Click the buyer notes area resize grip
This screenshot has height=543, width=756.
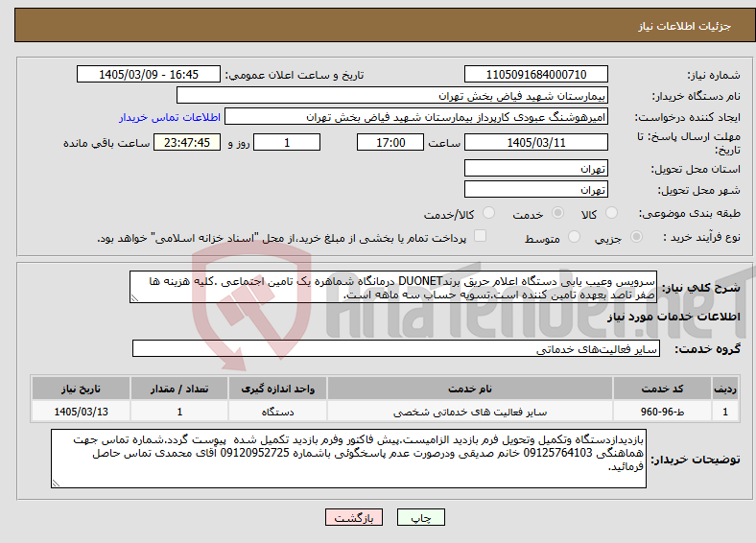coord(56,483)
